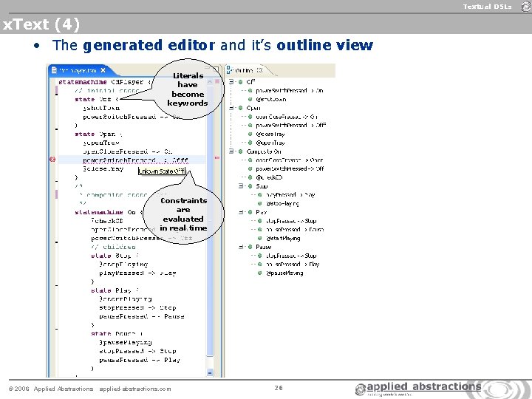
Task: Close the .fsm editor tab
Action: tap(103, 70)
